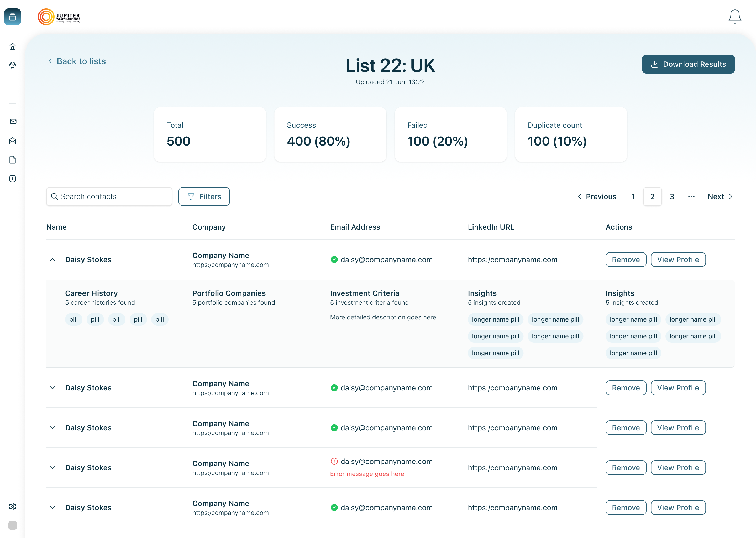756x538 pixels.
Task: Click the Investment Criteria heading
Action: 365,293
